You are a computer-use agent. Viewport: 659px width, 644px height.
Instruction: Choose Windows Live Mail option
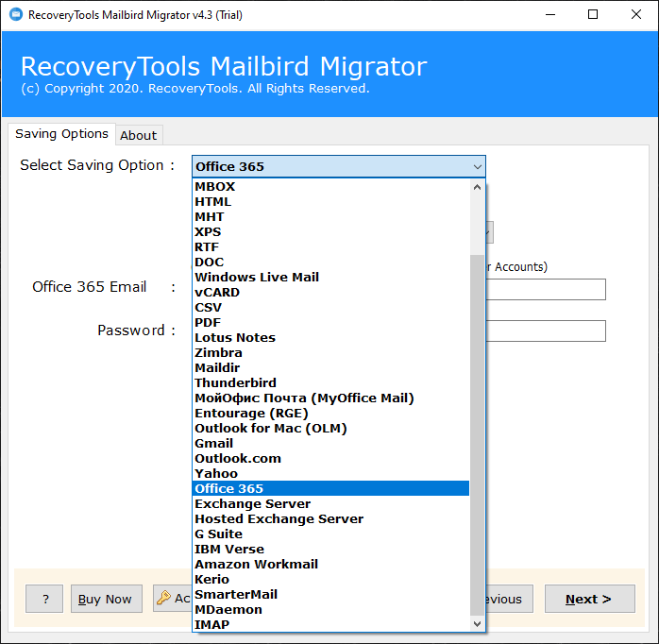[330, 278]
